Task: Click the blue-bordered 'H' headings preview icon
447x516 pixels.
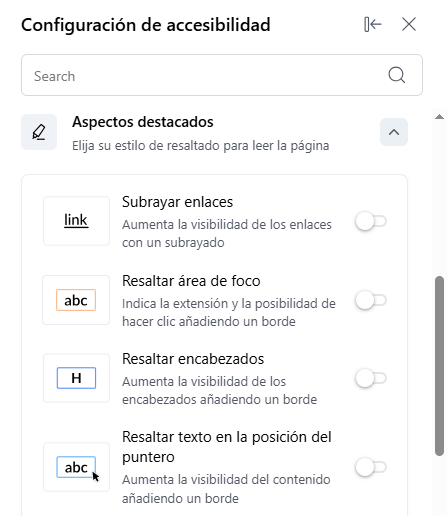Action: [76, 378]
